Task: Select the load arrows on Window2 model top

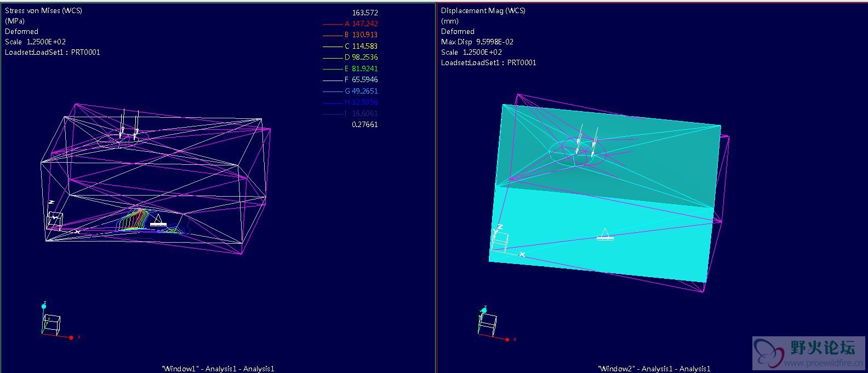Action: (586, 140)
